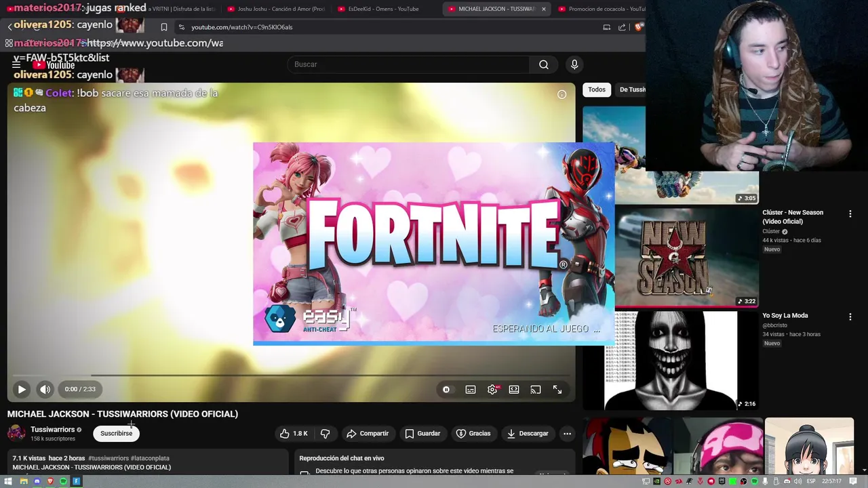Send thanks with Gracias button
Screen dimensions: 868x488
click(473, 434)
